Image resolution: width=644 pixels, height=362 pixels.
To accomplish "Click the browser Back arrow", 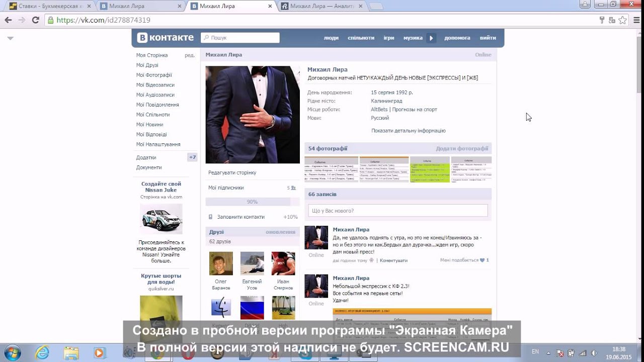I will click(8, 20).
